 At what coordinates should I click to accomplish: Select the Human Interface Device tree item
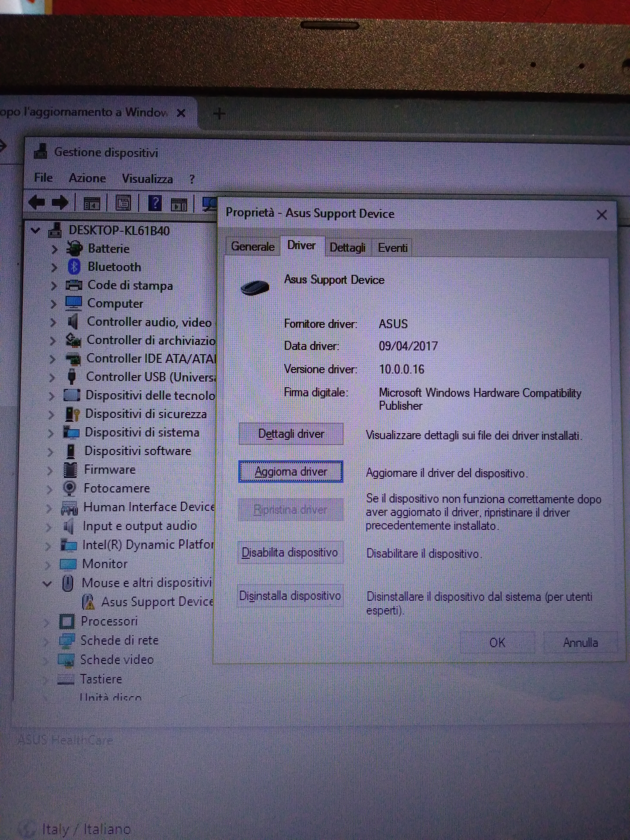pos(149,507)
